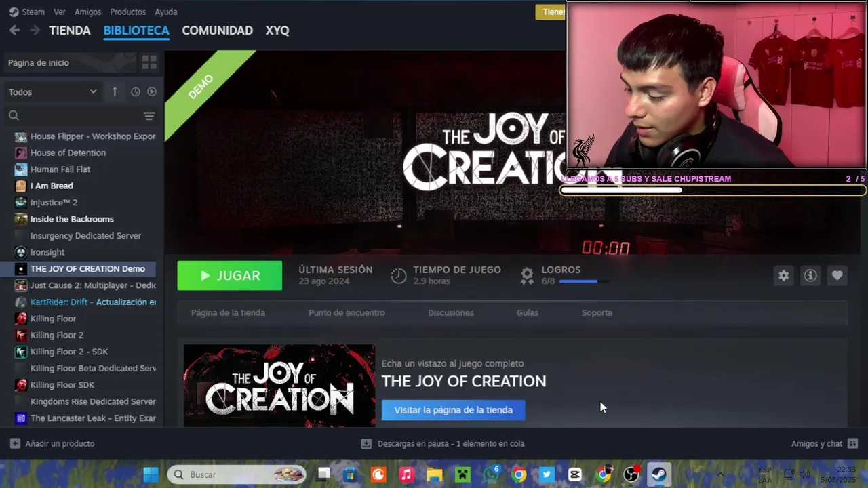
Task: Click the Windows Buscar search box
Action: [237, 474]
